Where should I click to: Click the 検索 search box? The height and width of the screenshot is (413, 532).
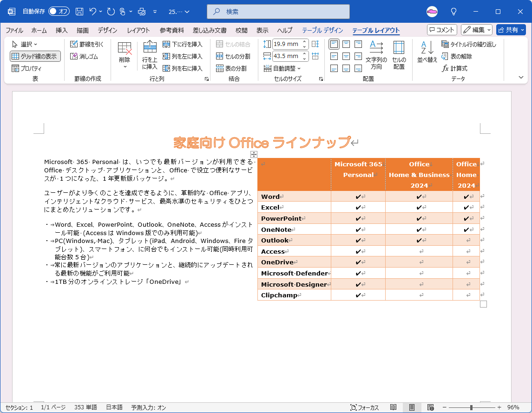point(278,12)
